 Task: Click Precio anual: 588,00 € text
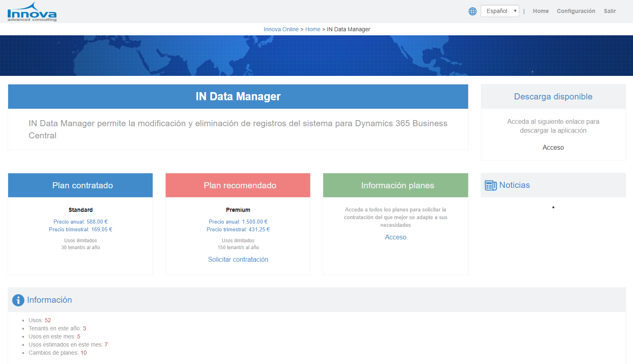click(80, 222)
